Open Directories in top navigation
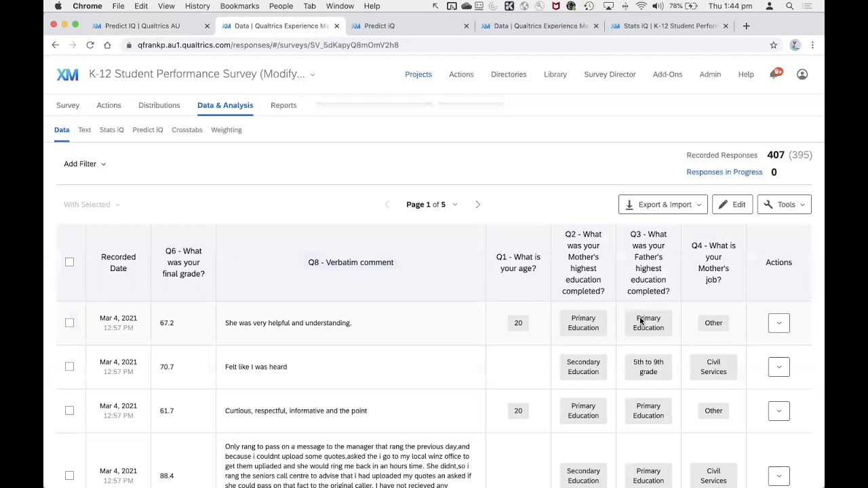 [x=509, y=75]
